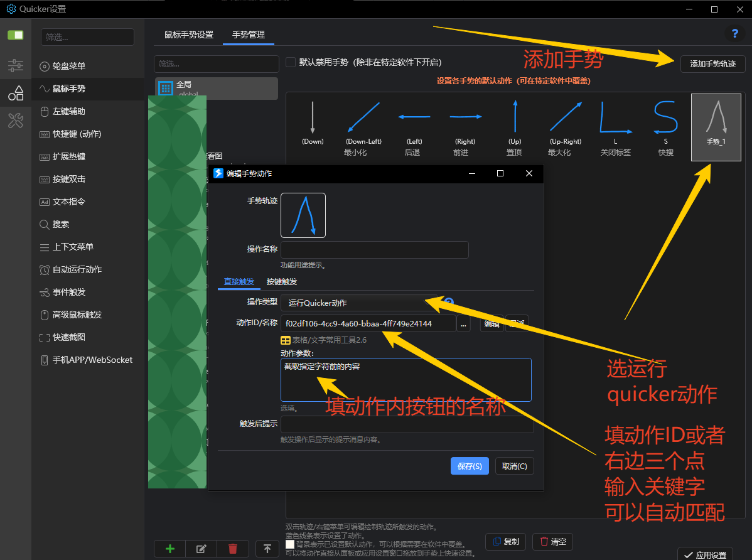
Task: Select the 全局 global profile item
Action: (216, 89)
